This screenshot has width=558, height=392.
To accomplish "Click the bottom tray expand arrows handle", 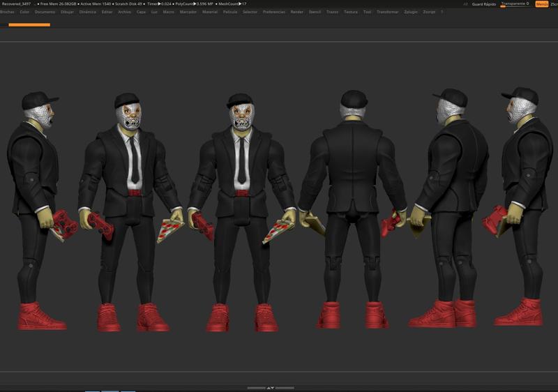I will pos(271,388).
